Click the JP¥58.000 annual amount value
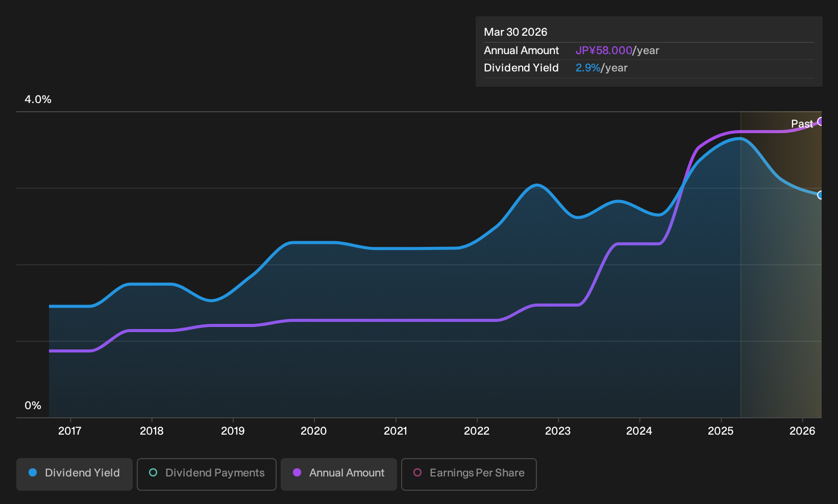The image size is (838, 504). (604, 51)
